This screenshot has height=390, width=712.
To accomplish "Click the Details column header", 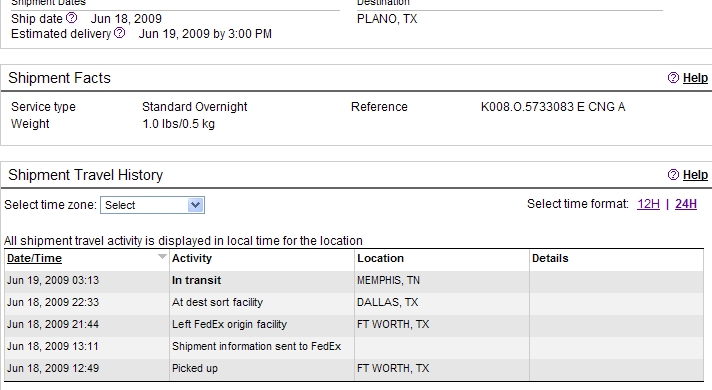I will 550,258.
